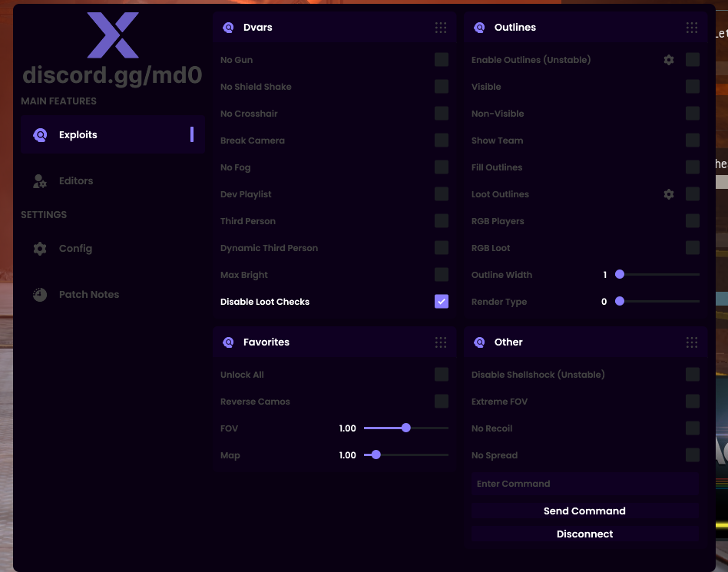
Task: Focus the Enter Command input field
Action: pyautogui.click(x=584, y=484)
